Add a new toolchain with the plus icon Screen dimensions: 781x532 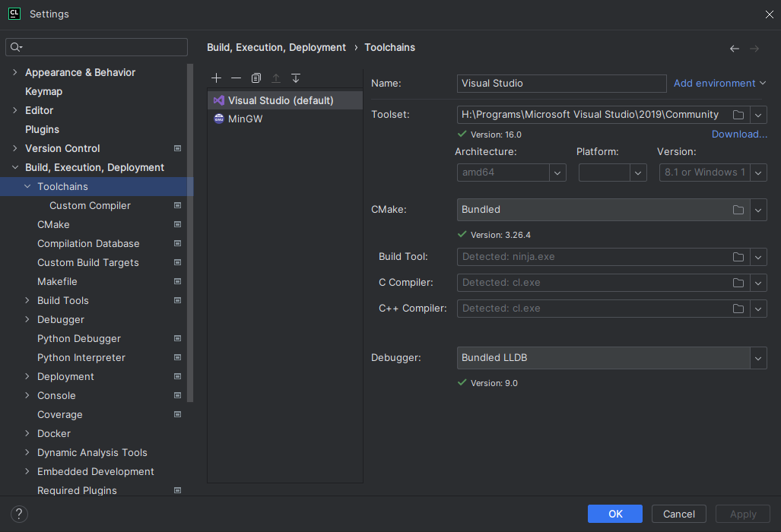tap(216, 78)
